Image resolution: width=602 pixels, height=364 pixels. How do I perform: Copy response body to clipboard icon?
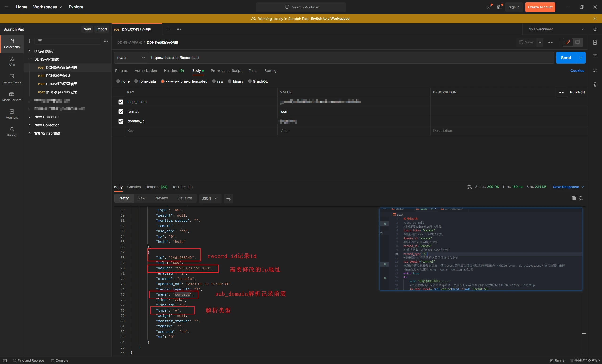[574, 198]
